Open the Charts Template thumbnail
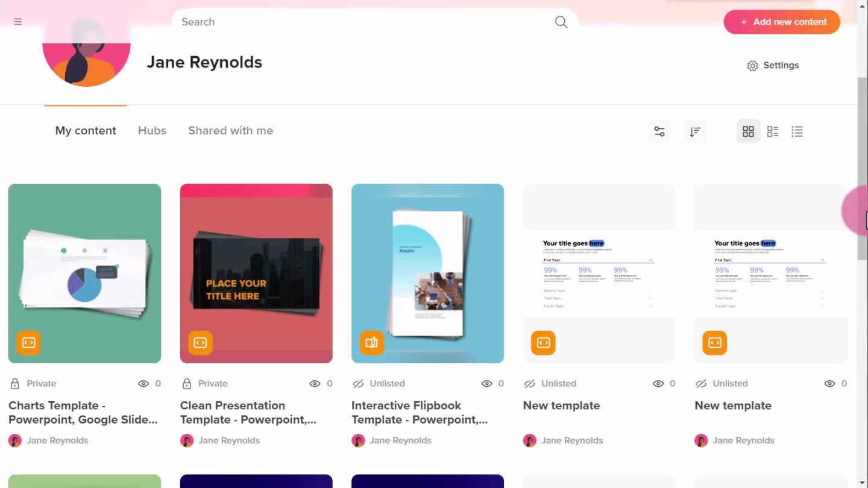The height and width of the screenshot is (488, 868). coord(84,273)
